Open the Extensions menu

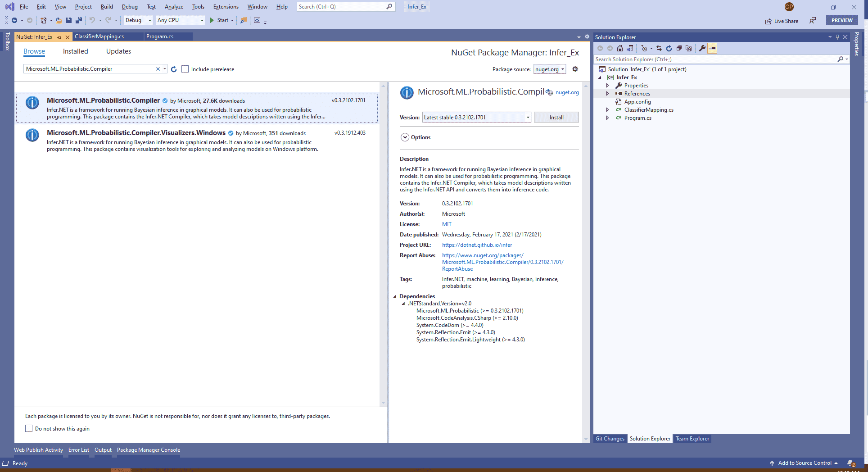226,7
